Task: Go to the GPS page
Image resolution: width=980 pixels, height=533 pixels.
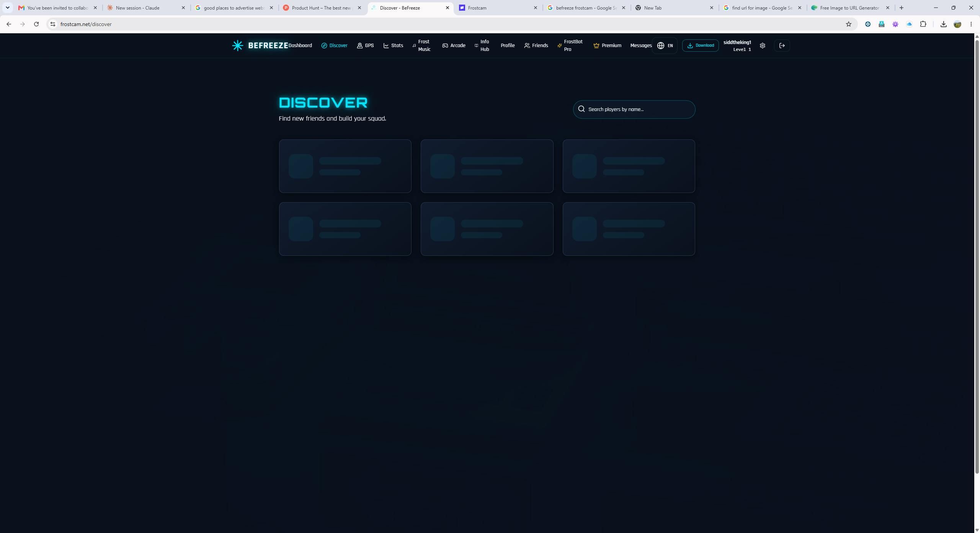Action: tap(365, 46)
